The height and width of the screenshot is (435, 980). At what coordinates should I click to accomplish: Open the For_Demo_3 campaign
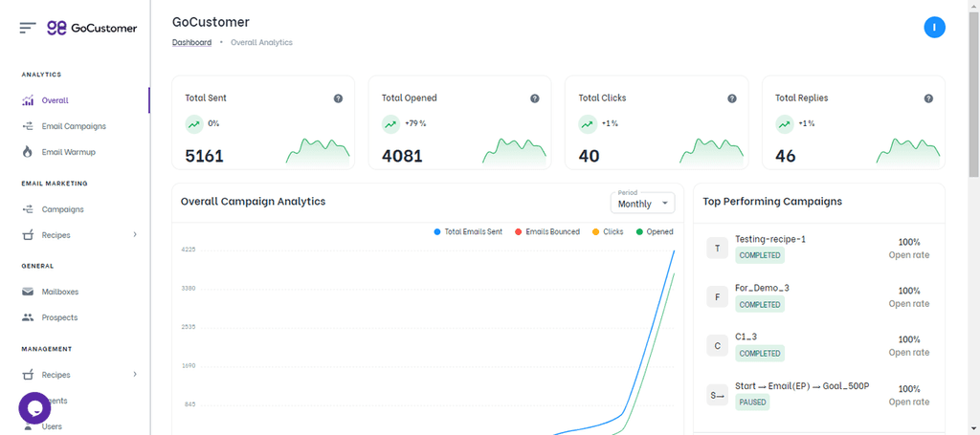point(762,288)
